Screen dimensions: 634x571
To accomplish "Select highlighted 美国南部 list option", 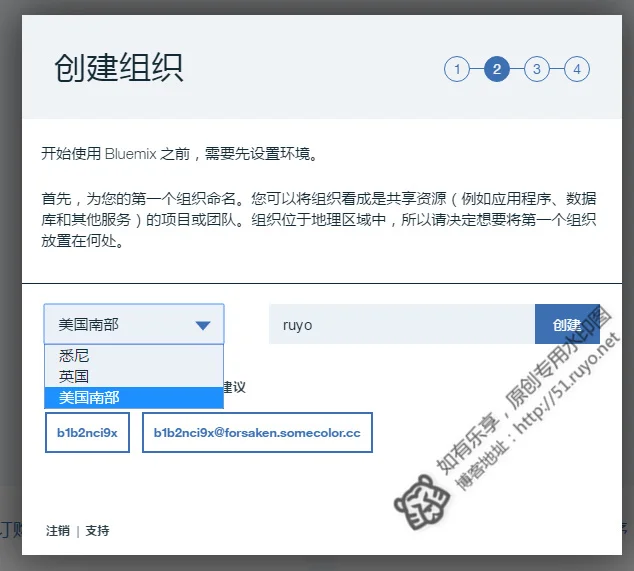I will point(134,398).
